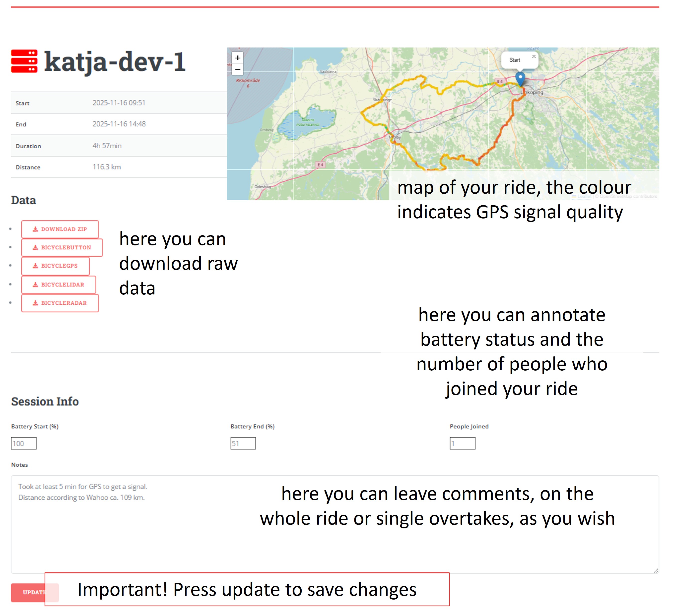The width and height of the screenshot is (673, 616).
Task: Click inside the Notes text area
Action: point(335,524)
